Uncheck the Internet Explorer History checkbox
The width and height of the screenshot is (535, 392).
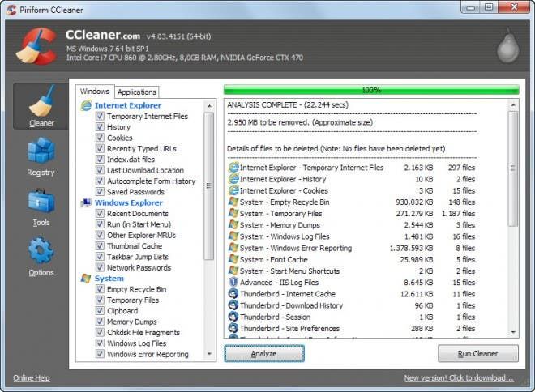tap(100, 127)
